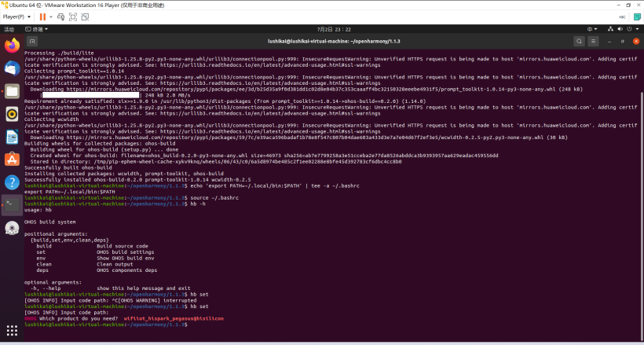Click the terminal title lushikai@lushikai-virtual-machine
This screenshot has height=345, width=644.
click(x=334, y=41)
